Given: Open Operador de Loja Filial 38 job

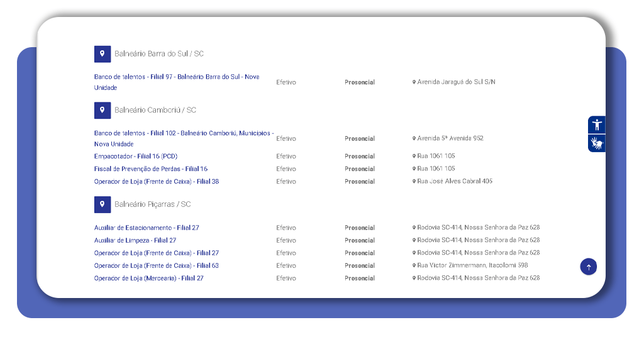Looking at the screenshot, I should click(x=156, y=181).
